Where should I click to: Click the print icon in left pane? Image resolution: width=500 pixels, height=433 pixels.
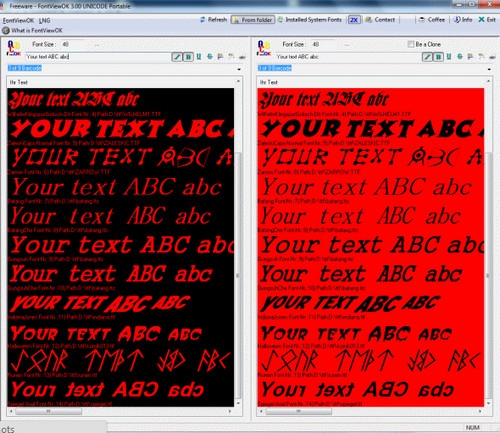(242, 57)
